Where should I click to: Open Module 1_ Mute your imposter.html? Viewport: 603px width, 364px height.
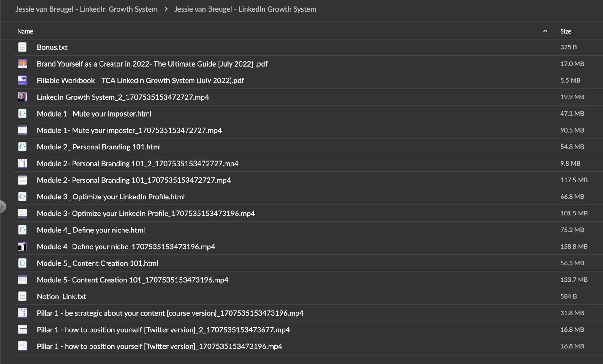94,114
